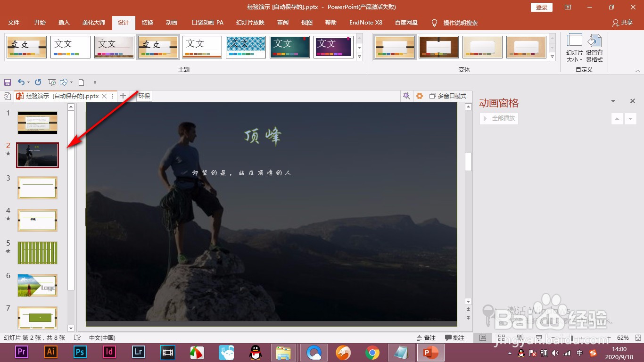Open Google Chrome from the taskbar
644x362 pixels.
(x=372, y=352)
